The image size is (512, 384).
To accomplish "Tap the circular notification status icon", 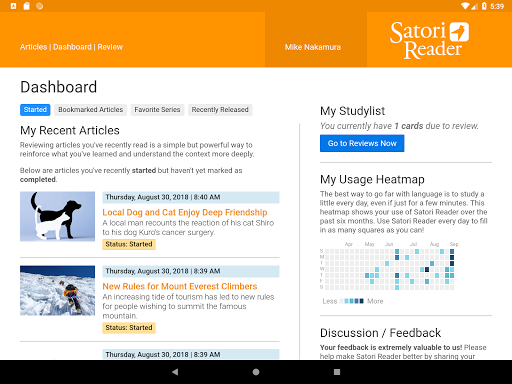I will 40,6.
